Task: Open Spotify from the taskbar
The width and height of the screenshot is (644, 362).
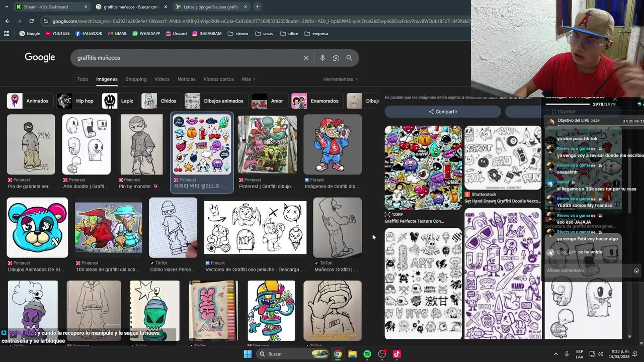Action: (367, 354)
